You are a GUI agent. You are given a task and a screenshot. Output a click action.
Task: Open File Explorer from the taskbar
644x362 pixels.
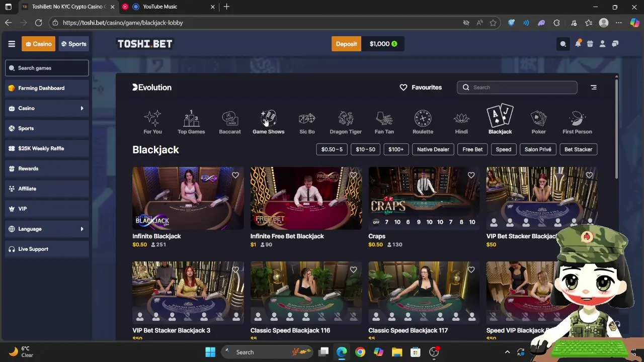click(x=397, y=352)
